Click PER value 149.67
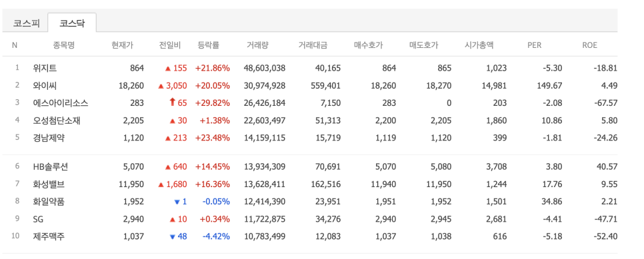Screen dimensions: 644x259 click(x=549, y=86)
